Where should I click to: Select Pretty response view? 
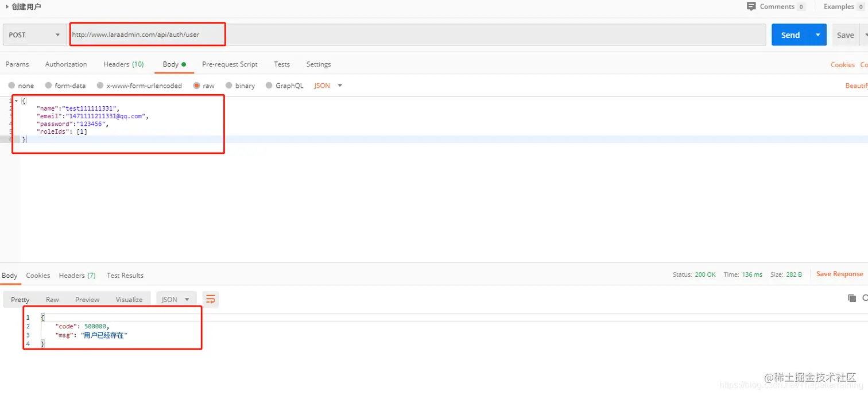point(20,300)
